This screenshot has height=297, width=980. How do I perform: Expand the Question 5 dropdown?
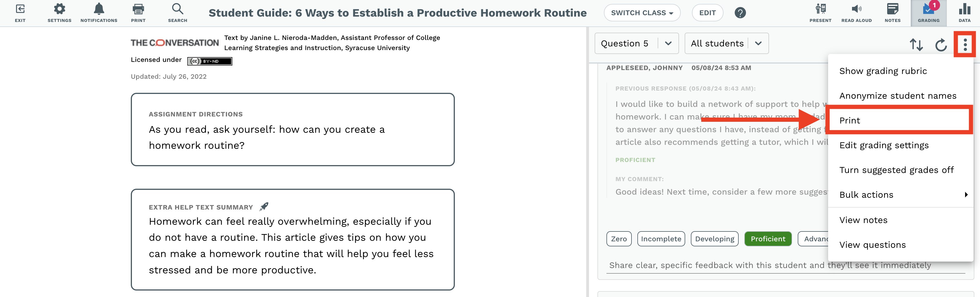(637, 43)
